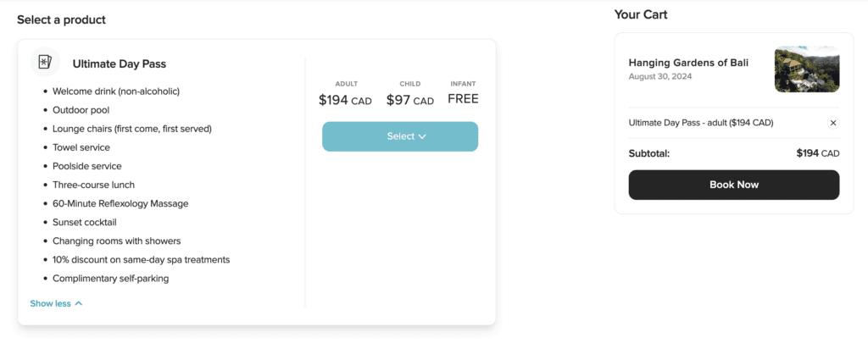This screenshot has width=868, height=343.
Task: Remove Ultimate Day Pass from cart
Action: (832, 123)
